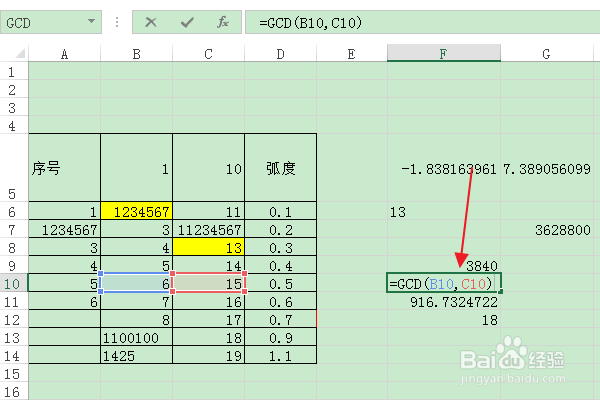Click cell B10 containing 6
The height and width of the screenshot is (400, 600).
(137, 283)
